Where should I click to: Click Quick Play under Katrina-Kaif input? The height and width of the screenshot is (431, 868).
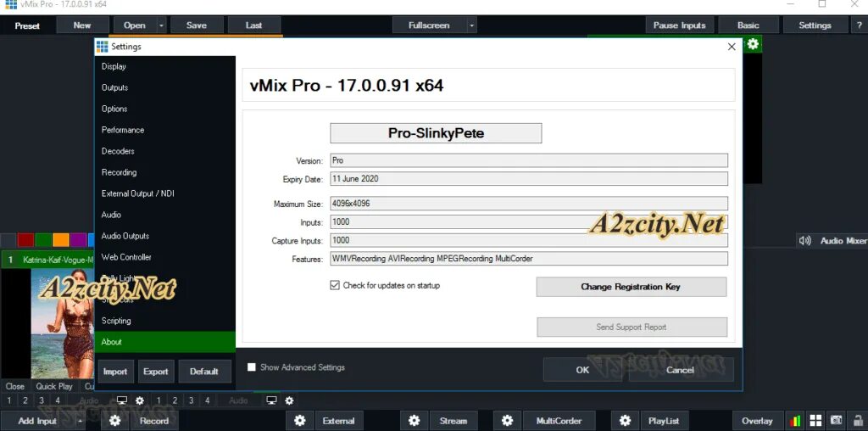pos(54,386)
